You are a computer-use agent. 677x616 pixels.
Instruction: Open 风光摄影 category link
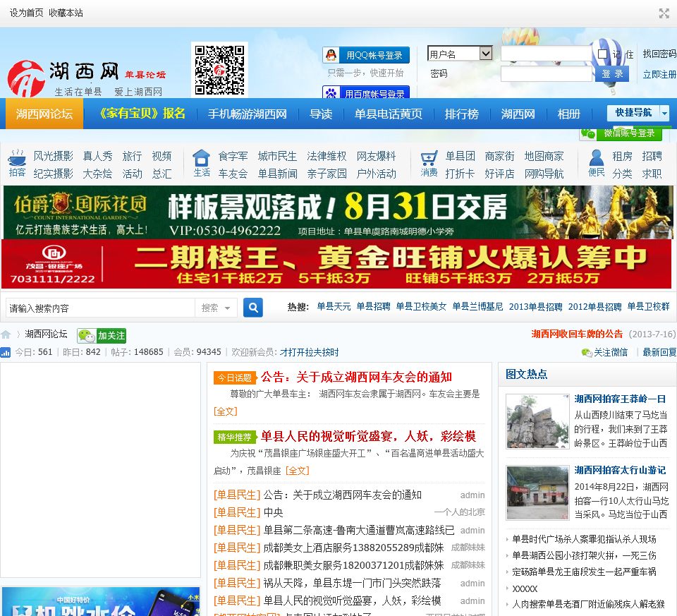pos(53,156)
